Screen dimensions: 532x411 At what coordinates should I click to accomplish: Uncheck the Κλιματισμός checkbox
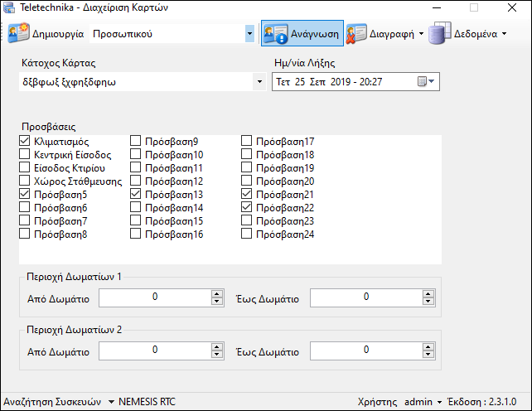24,141
